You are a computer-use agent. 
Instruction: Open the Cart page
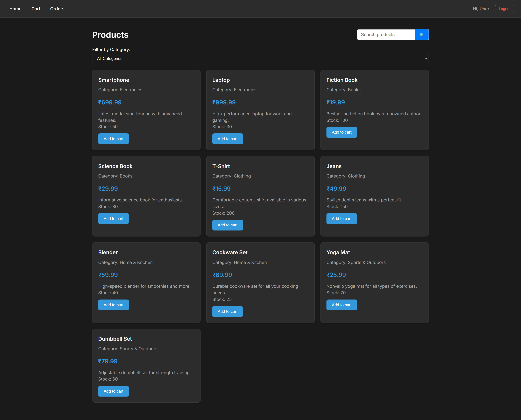coord(36,9)
